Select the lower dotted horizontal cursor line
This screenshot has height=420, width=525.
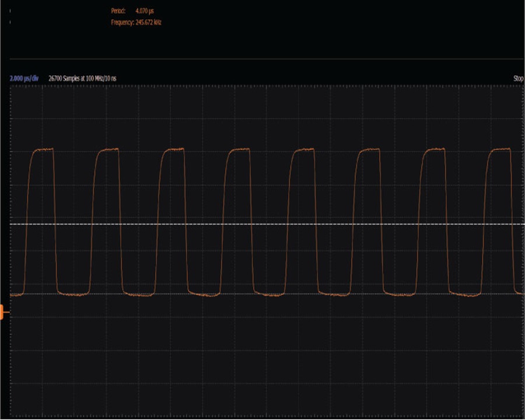[267, 294]
